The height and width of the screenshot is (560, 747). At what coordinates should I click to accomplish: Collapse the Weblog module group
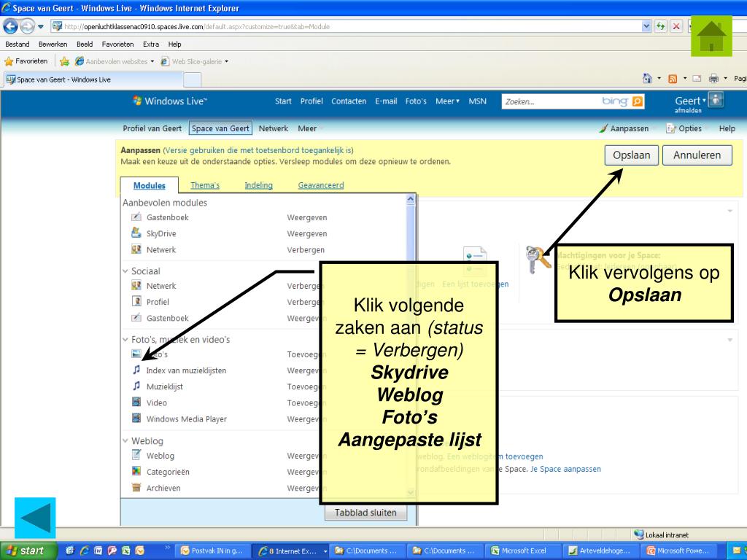[125, 441]
